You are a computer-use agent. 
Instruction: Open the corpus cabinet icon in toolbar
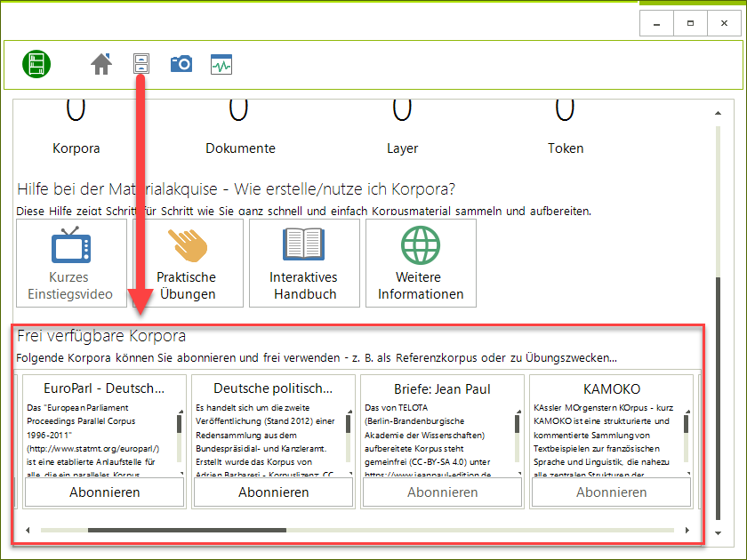tap(141, 64)
